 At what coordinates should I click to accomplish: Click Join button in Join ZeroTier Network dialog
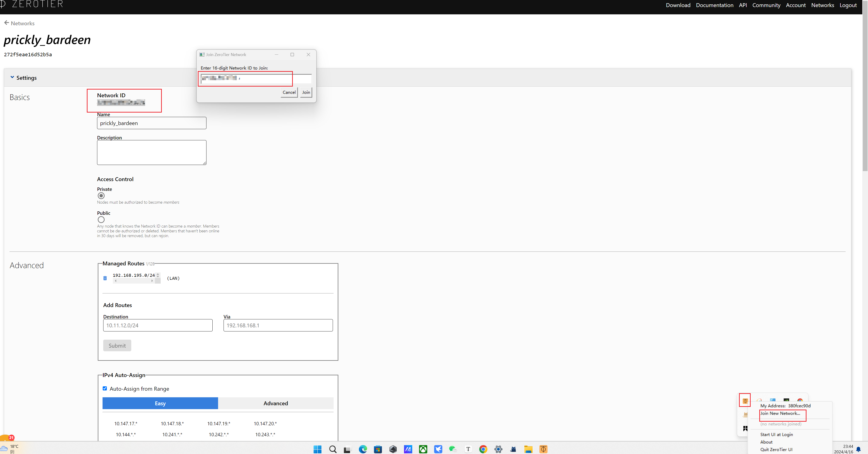click(x=306, y=92)
